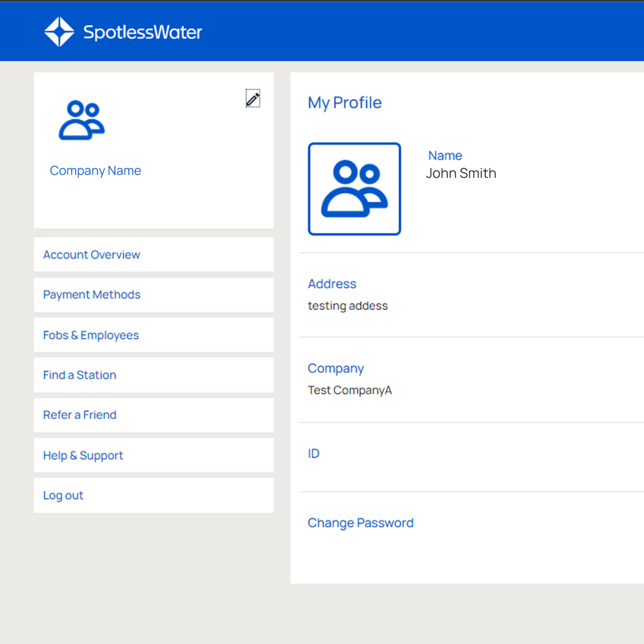Open Payment Methods in the sidebar
The width and height of the screenshot is (644, 644).
coord(153,295)
